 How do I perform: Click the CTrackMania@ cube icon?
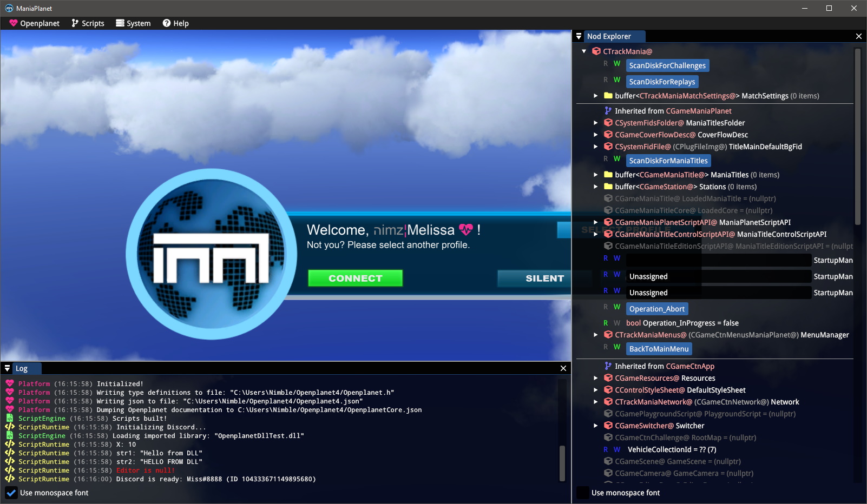coord(596,51)
